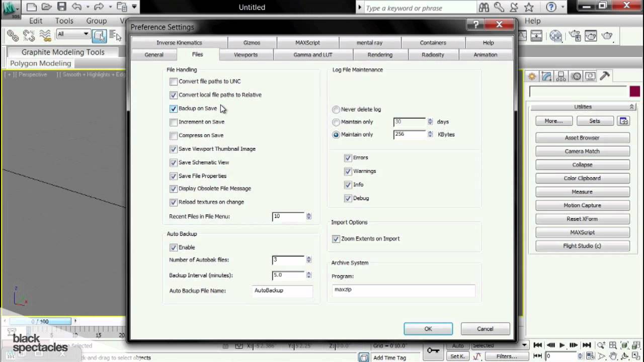The height and width of the screenshot is (362, 644).
Task: Click Number of Autobak files spinner
Action: coord(309,260)
